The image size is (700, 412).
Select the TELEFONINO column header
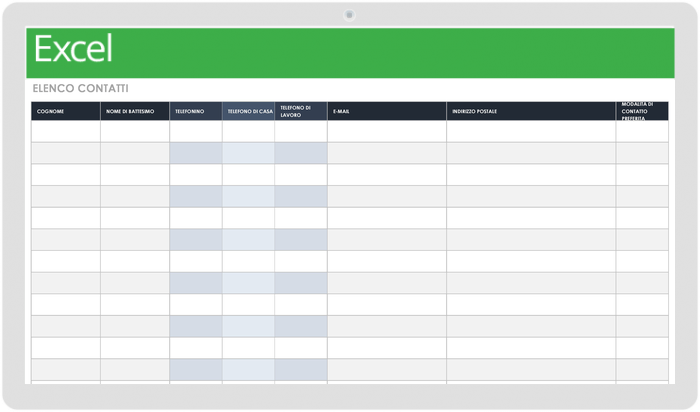[196, 111]
